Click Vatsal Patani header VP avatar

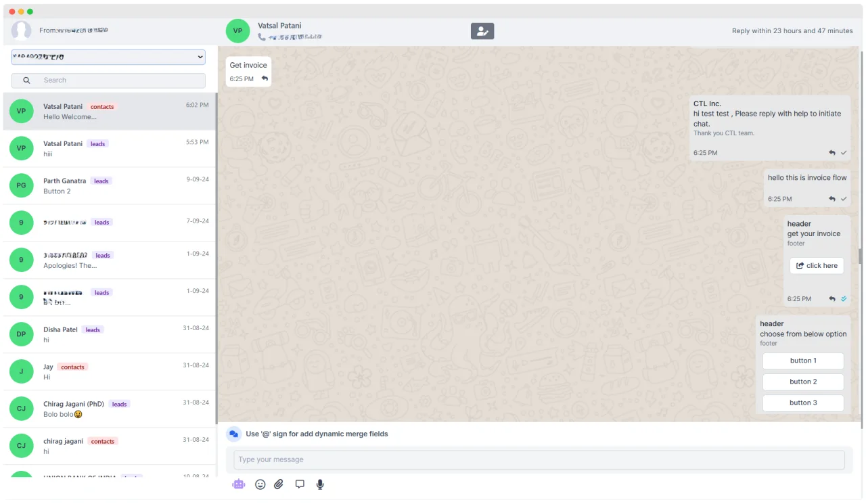coord(237,31)
